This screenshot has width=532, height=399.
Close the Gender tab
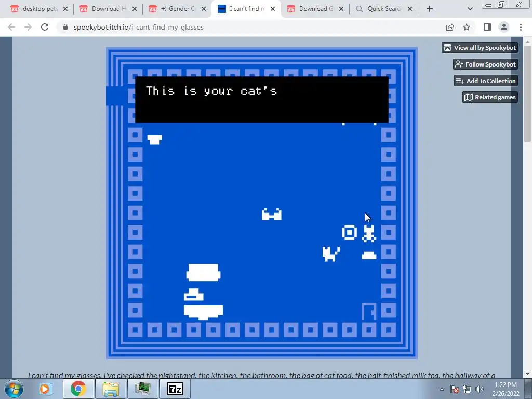pyautogui.click(x=204, y=9)
